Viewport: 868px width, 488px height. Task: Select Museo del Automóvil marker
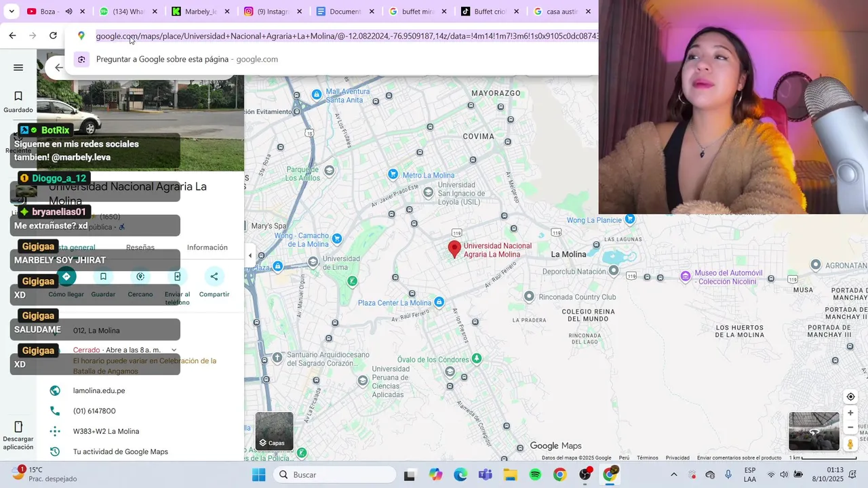click(x=686, y=276)
